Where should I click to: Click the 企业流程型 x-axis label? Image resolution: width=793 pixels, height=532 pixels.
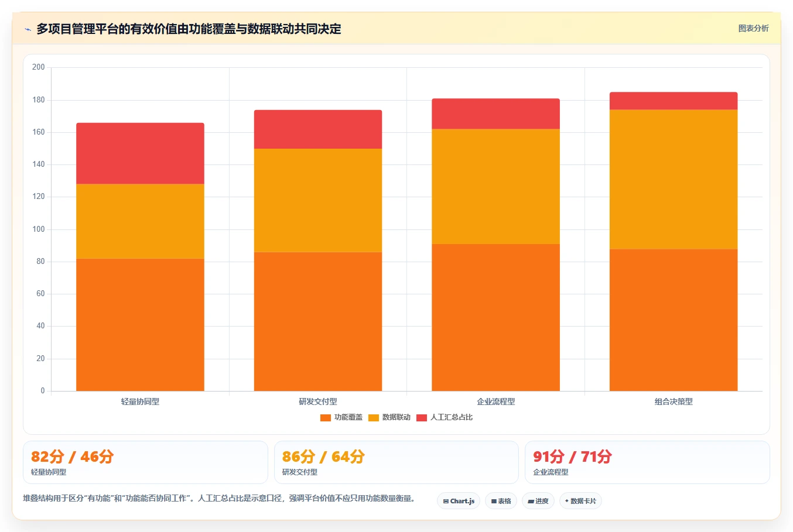[x=495, y=401]
